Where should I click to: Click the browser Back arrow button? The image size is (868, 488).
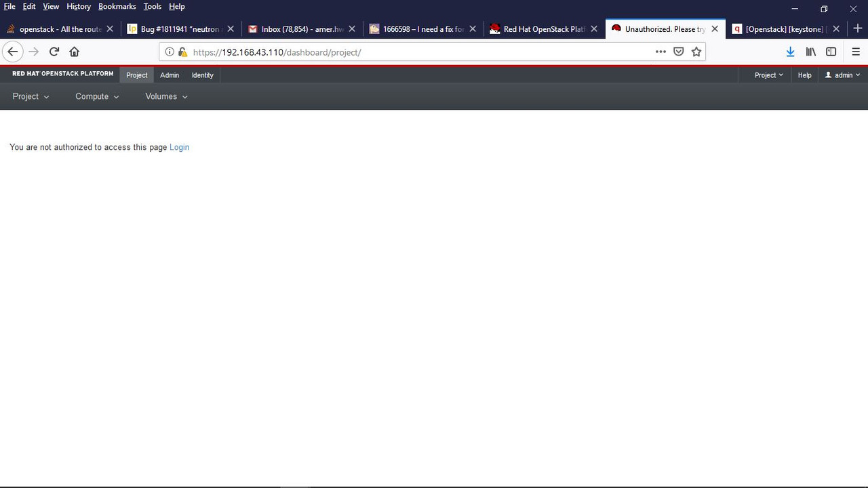13,52
